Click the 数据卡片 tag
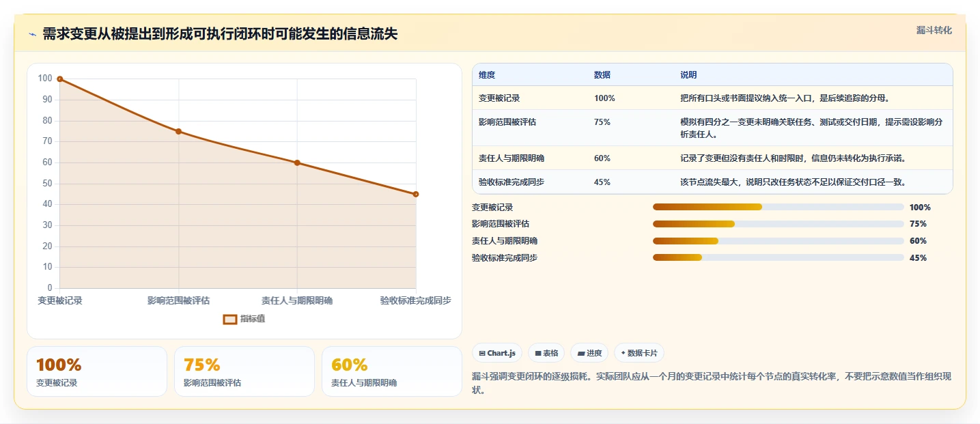 click(639, 353)
